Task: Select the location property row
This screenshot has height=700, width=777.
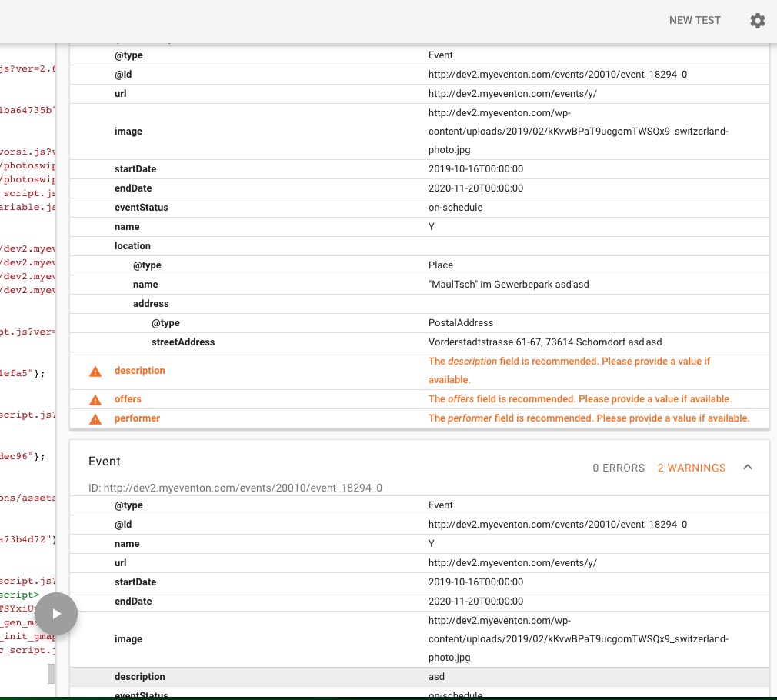Action: (x=419, y=246)
